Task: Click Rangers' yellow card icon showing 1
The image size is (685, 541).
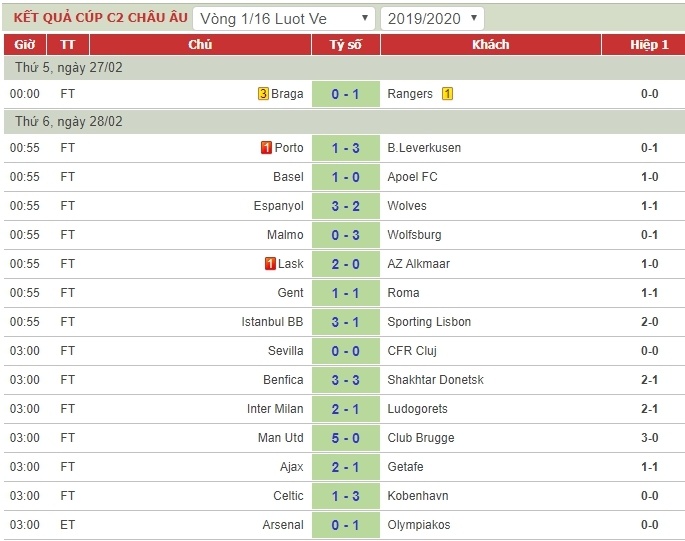Action: [x=447, y=94]
